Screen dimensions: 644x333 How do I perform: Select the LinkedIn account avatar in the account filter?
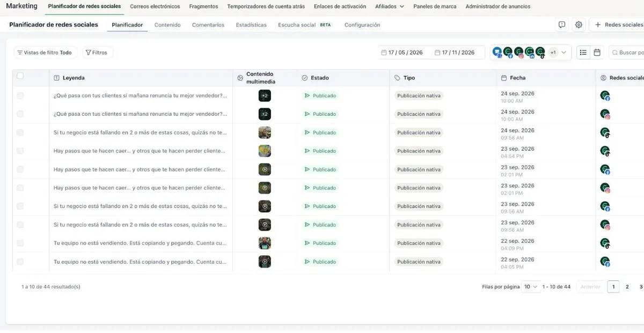click(529, 52)
